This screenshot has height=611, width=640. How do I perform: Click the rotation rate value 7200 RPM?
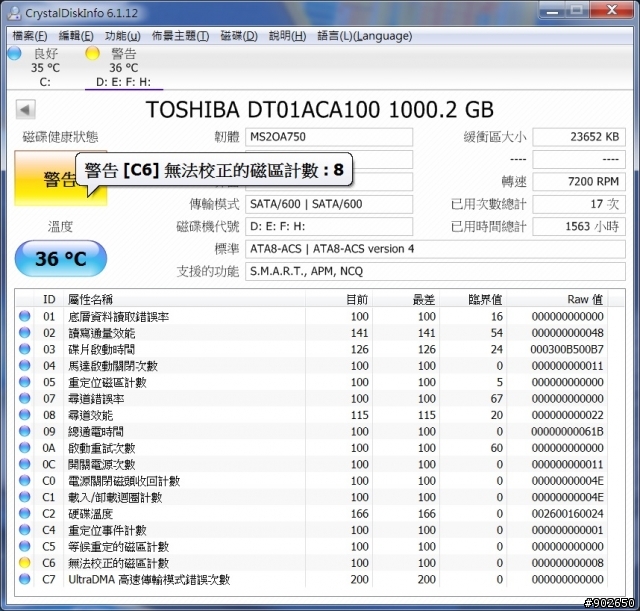pyautogui.click(x=579, y=181)
